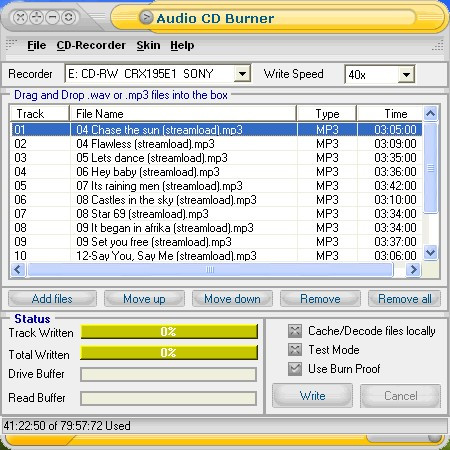The width and height of the screenshot is (450, 450).
Task: Click the Total Written progress bar
Action: 169,352
